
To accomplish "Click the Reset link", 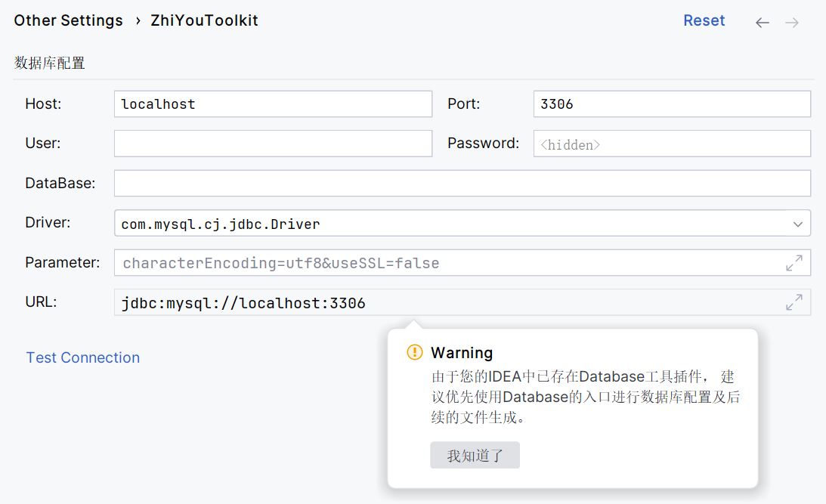I will point(704,21).
